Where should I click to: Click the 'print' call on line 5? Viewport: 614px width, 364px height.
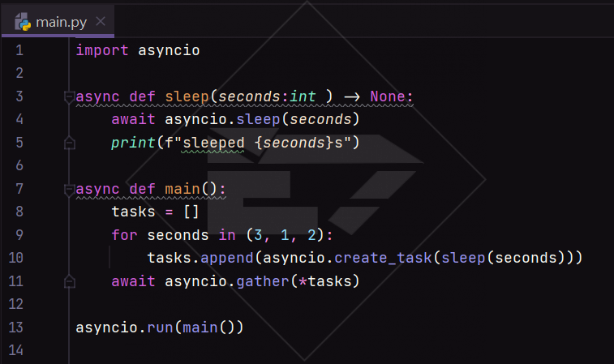[x=133, y=143]
